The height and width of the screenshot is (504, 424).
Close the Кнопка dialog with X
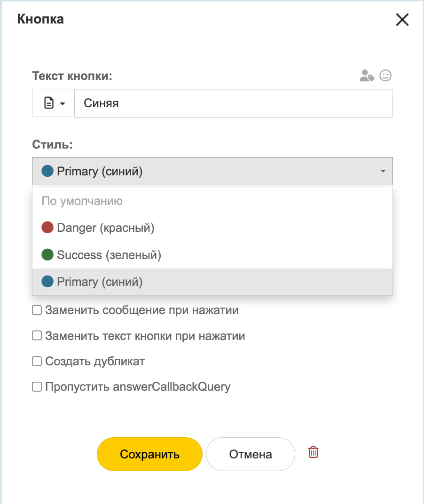(x=402, y=20)
